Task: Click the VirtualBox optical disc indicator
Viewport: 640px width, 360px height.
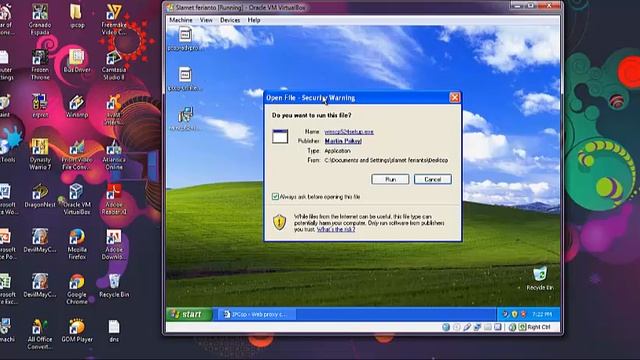Action: [457, 327]
